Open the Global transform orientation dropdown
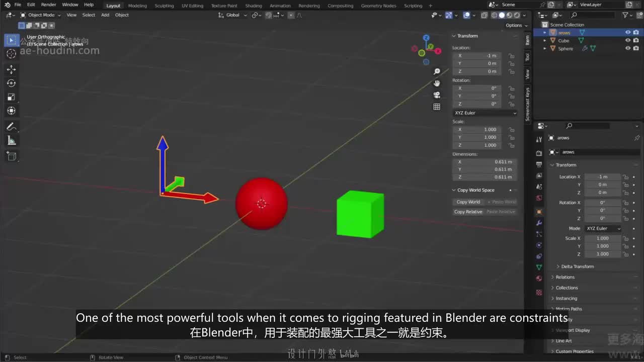644x362 pixels. [233, 15]
